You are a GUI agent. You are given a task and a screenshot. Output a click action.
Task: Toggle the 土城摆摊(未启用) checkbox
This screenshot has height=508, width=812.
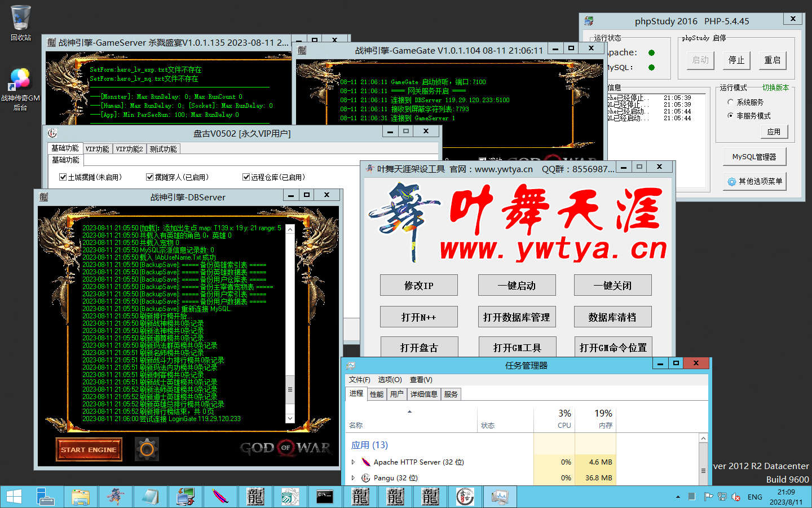tap(63, 177)
